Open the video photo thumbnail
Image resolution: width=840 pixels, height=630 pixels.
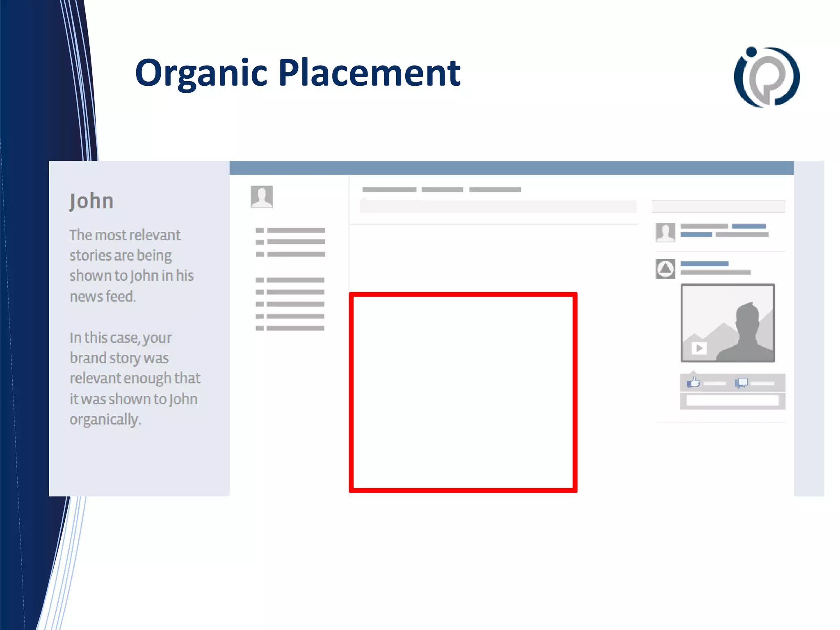[x=728, y=323]
